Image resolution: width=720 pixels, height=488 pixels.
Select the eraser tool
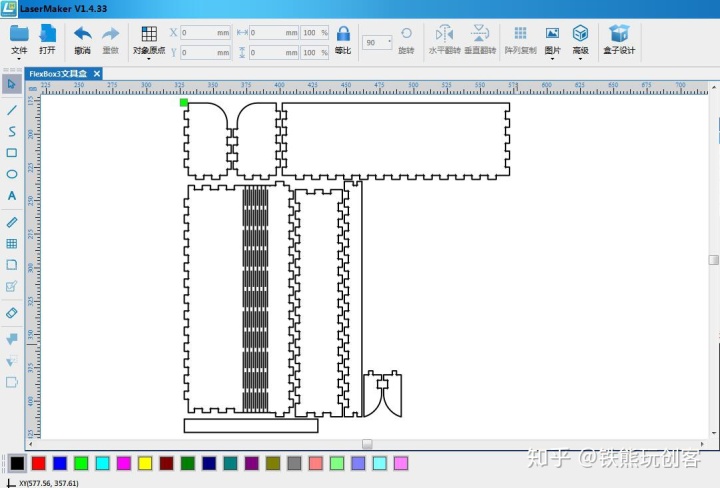(x=12, y=313)
